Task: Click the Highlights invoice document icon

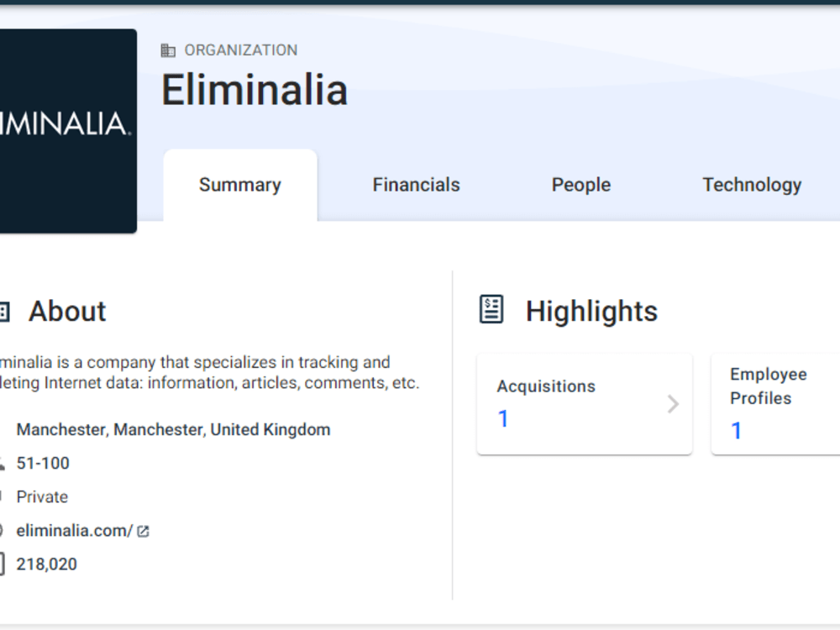Action: (x=491, y=308)
